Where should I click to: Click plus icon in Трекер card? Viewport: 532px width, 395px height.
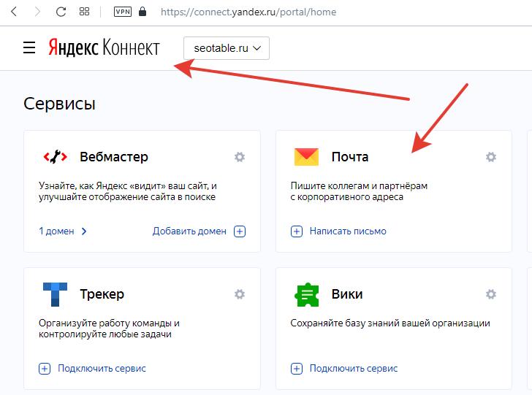[x=45, y=369]
